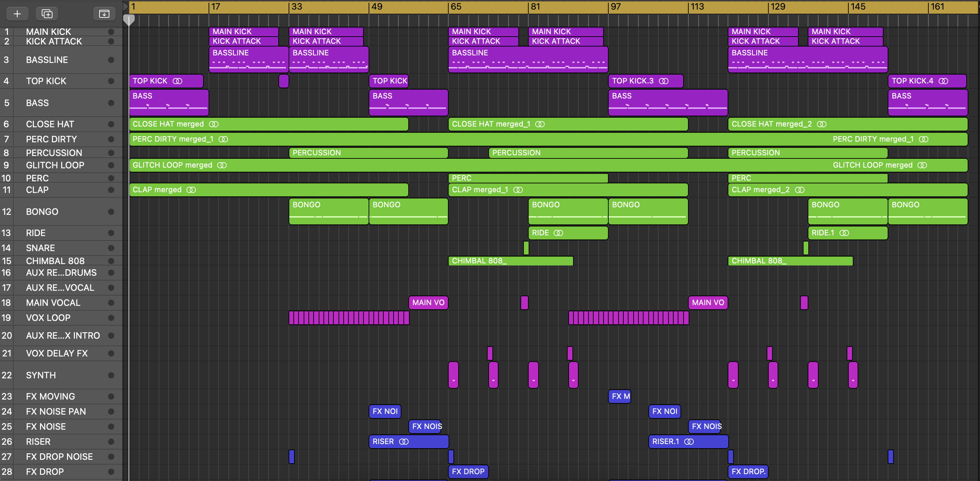980x481 pixels.
Task: Click loop icon on CLAP merged region
Action: click(x=191, y=190)
